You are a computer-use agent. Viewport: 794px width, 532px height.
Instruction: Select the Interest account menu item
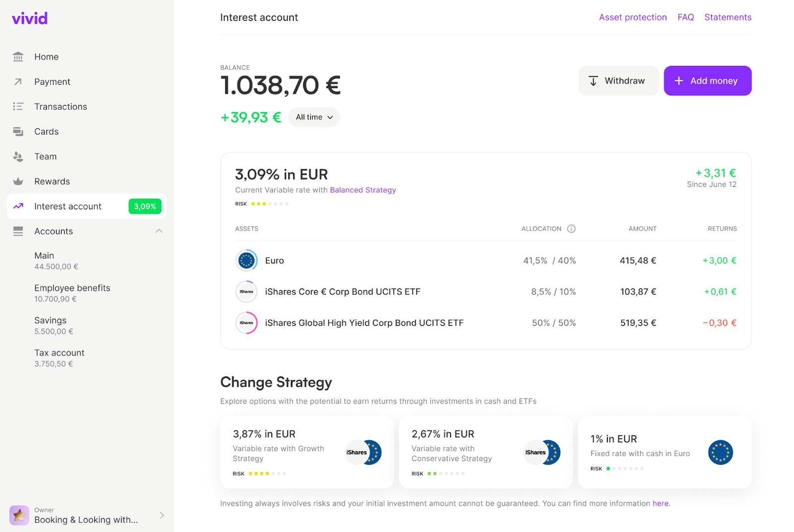coord(68,206)
